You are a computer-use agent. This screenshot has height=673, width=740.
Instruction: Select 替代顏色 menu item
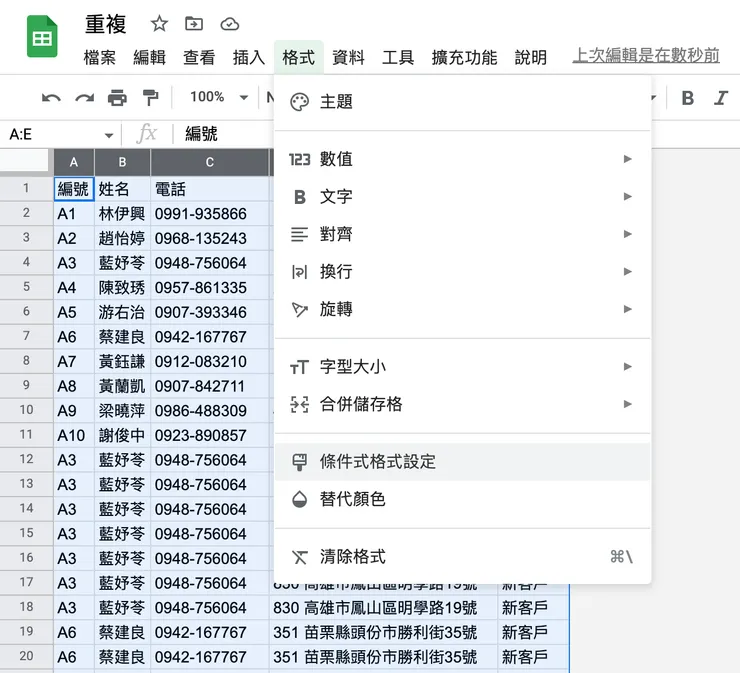tap(462, 499)
